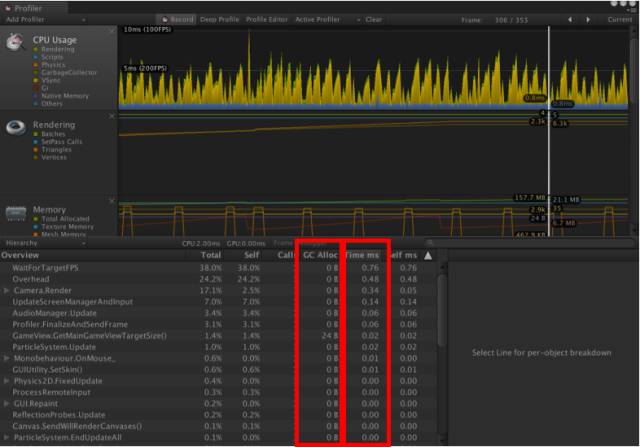
Task: Select the Profiler.FinalizeAndSendFrame row
Action: point(218,324)
